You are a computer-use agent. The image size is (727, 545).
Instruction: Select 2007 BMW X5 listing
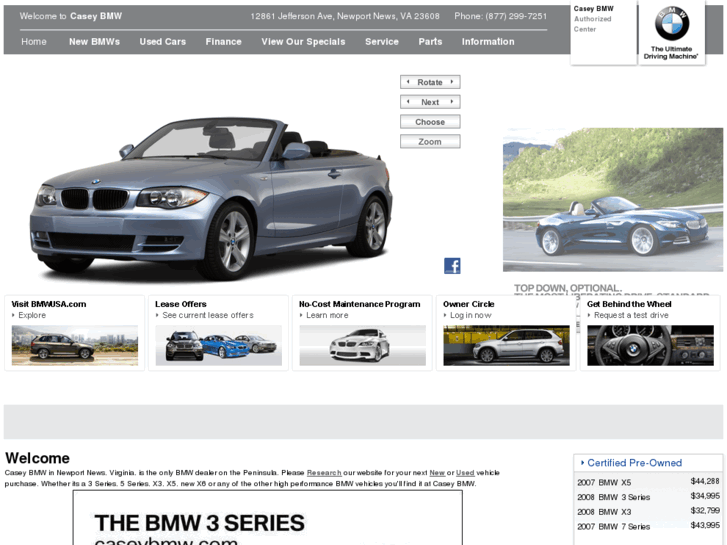(648, 482)
